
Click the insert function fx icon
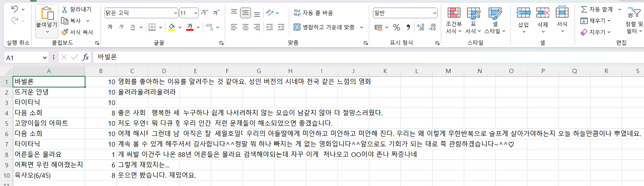[86, 57]
